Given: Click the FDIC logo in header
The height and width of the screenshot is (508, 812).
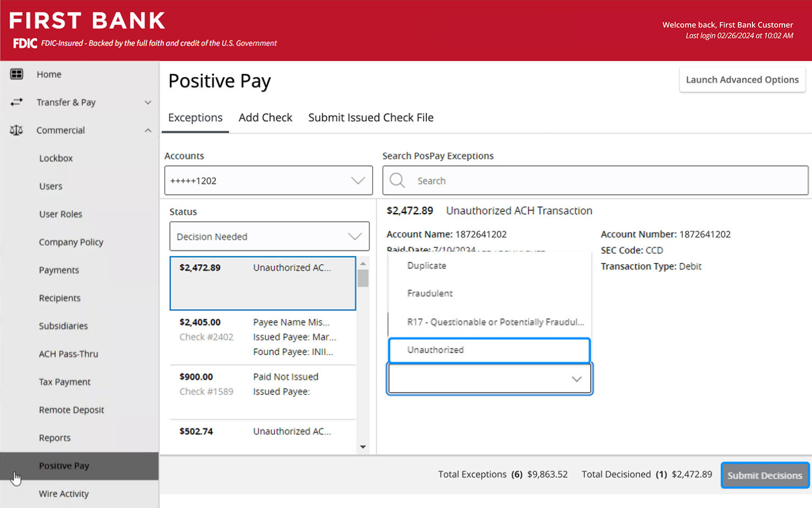Looking at the screenshot, I should [25, 43].
